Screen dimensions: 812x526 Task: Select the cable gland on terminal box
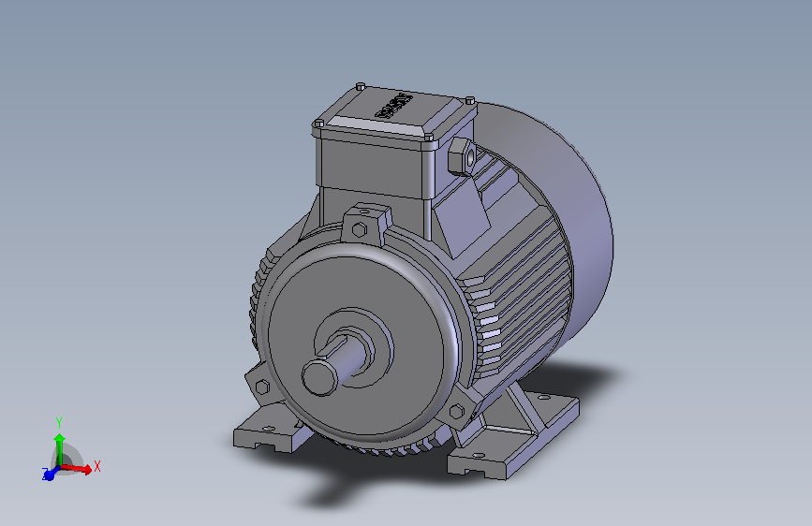[461, 156]
